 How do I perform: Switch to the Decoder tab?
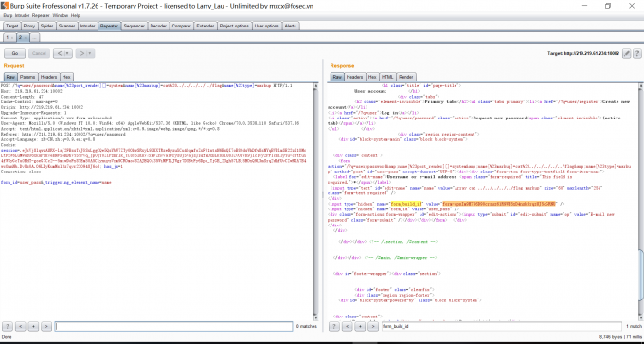click(x=158, y=26)
